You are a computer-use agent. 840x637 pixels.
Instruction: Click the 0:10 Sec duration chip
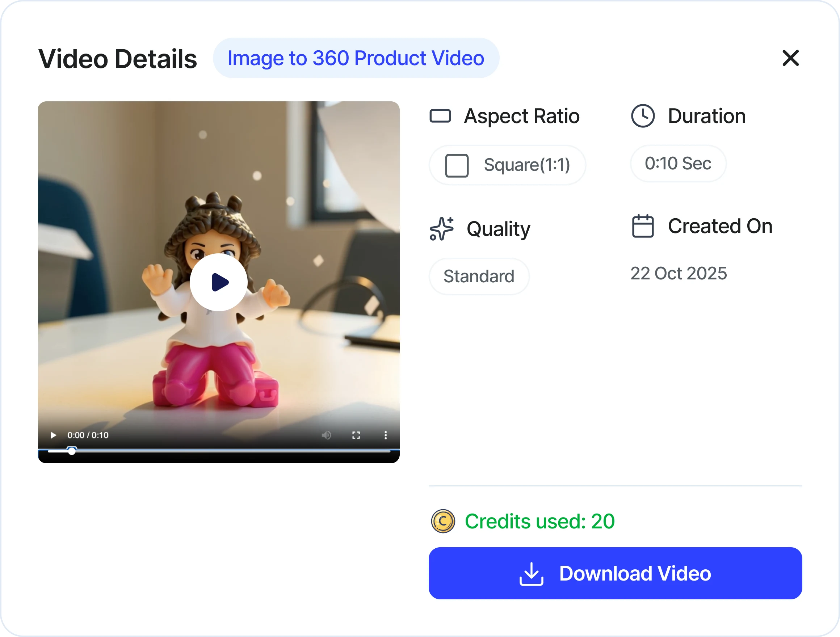pos(678,164)
